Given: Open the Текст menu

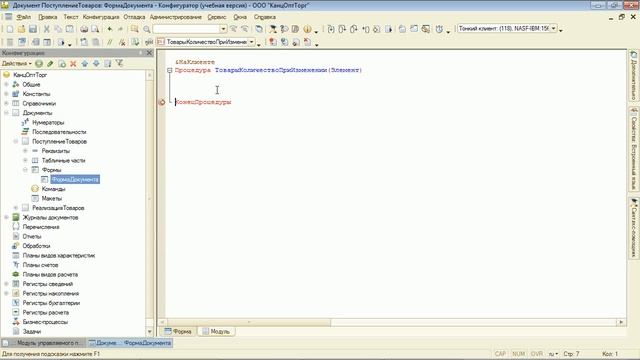Looking at the screenshot, I should 70,17.
